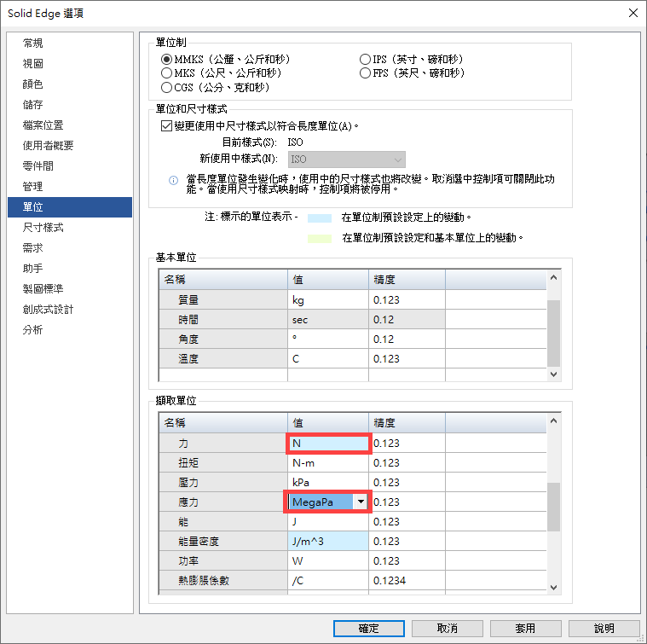Click the 取消 button

click(x=448, y=629)
